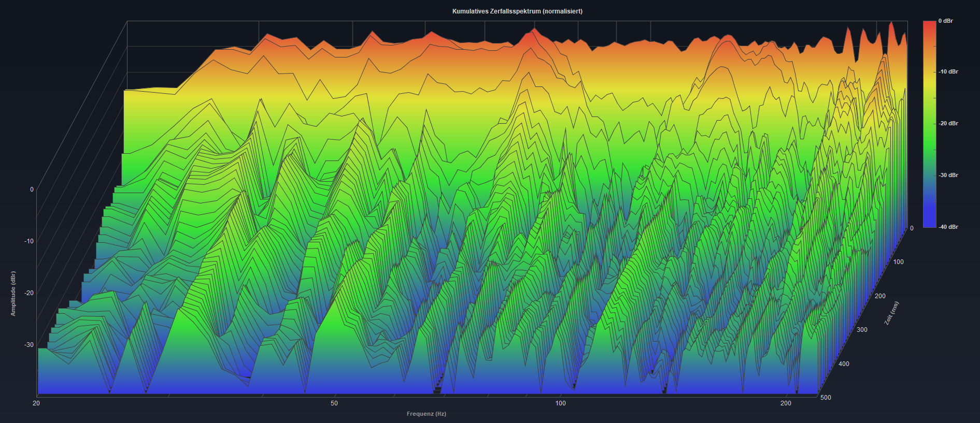The image size is (980, 423).
Task: Click the Zeit (ms) axis title
Action: (x=891, y=313)
